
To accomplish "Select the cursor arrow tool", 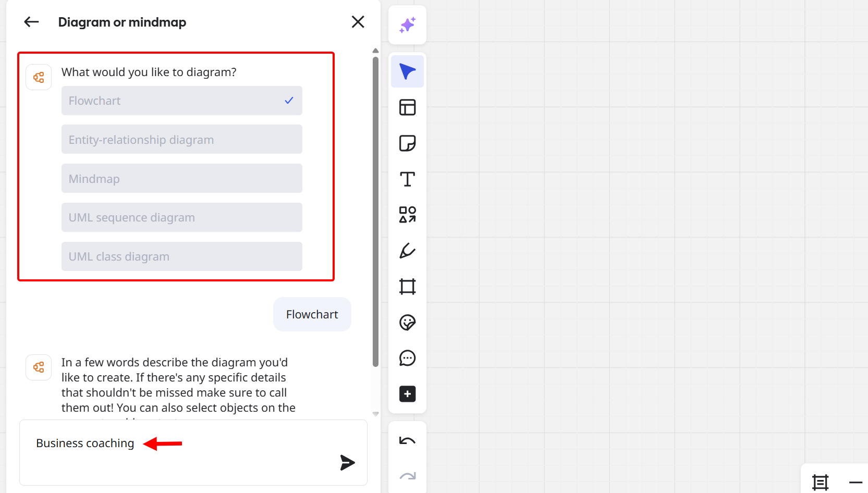I will (x=407, y=71).
